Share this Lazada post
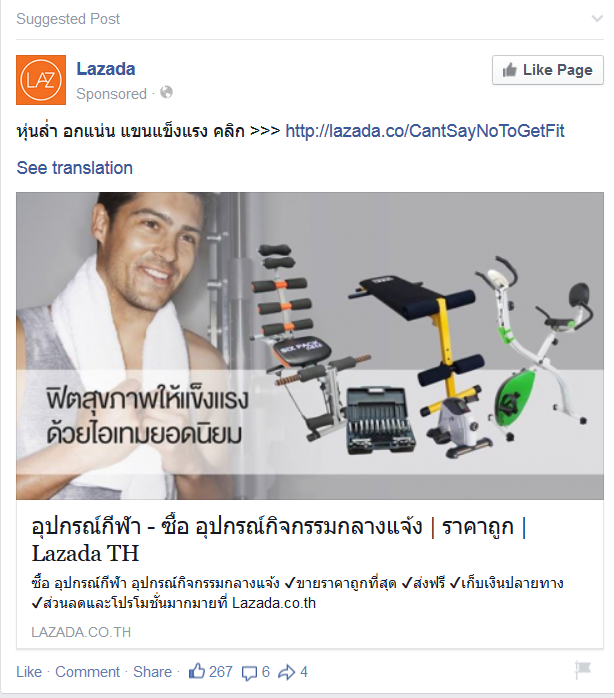614x698 pixels. point(152,672)
